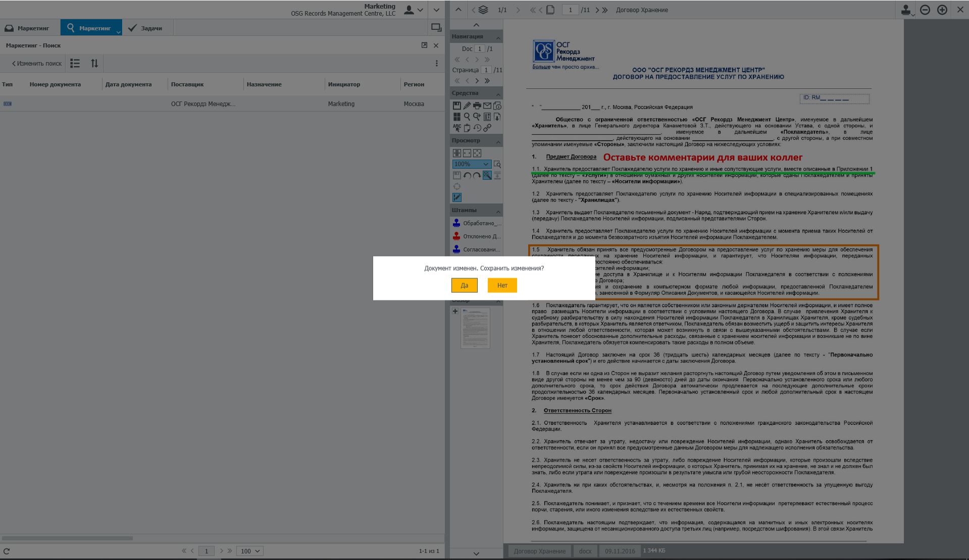Click the page thumbnail in overview
Viewport: 969px width, 560px height.
pos(475,328)
